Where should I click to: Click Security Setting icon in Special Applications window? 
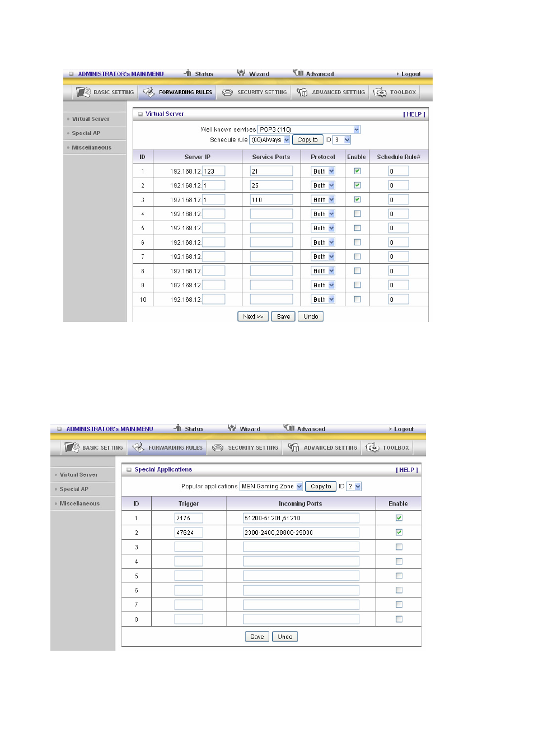pyautogui.click(x=218, y=448)
